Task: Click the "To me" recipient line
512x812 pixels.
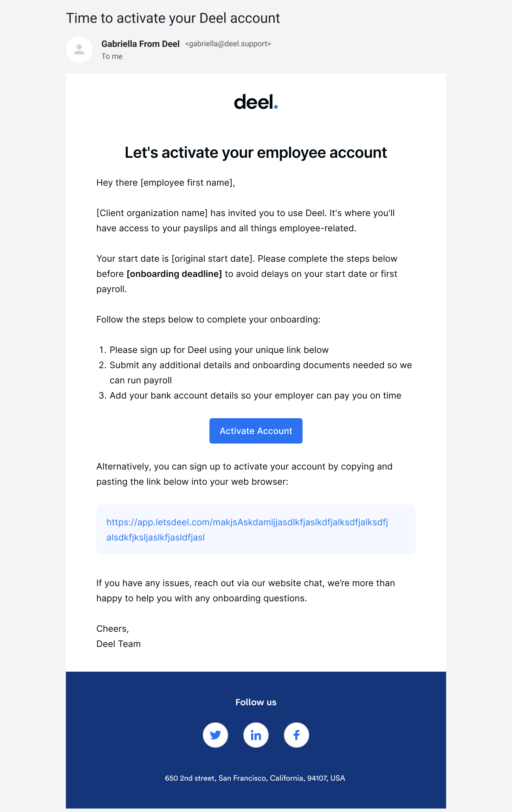Action: pyautogui.click(x=112, y=56)
